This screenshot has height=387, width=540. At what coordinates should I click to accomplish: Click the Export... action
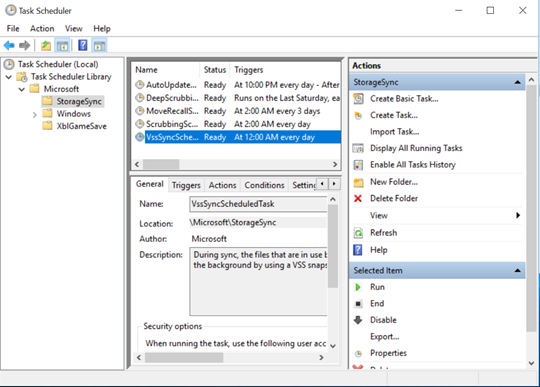click(x=385, y=337)
